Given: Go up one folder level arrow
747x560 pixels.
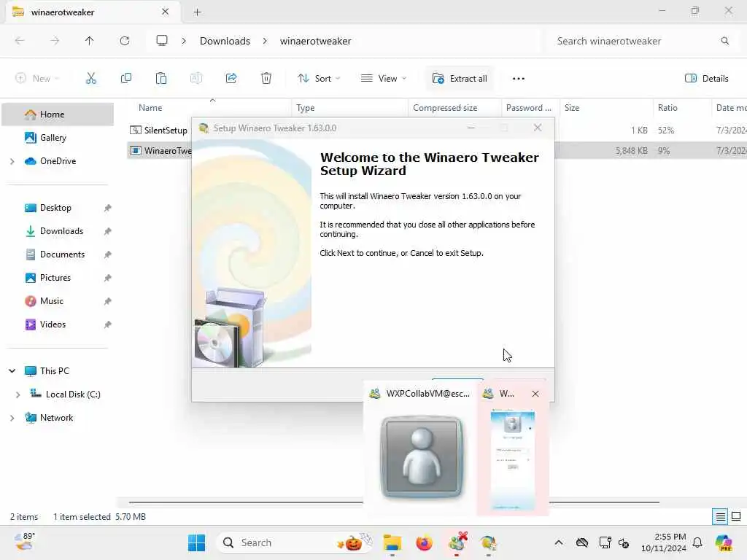Looking at the screenshot, I should [90, 41].
